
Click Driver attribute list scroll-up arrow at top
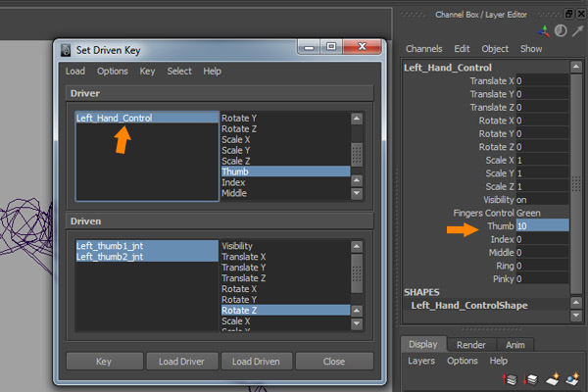tap(357, 119)
